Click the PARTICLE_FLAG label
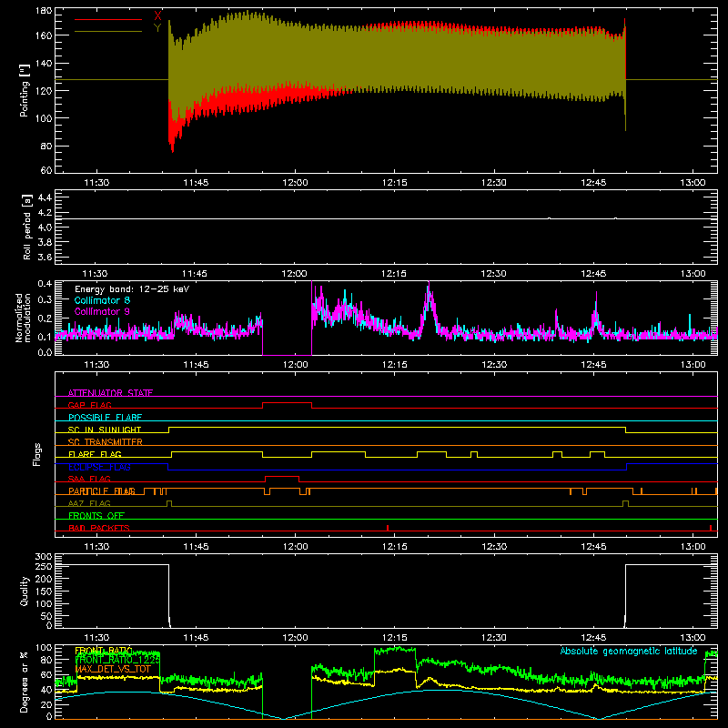This screenshot has height=728, width=728. click(x=102, y=490)
